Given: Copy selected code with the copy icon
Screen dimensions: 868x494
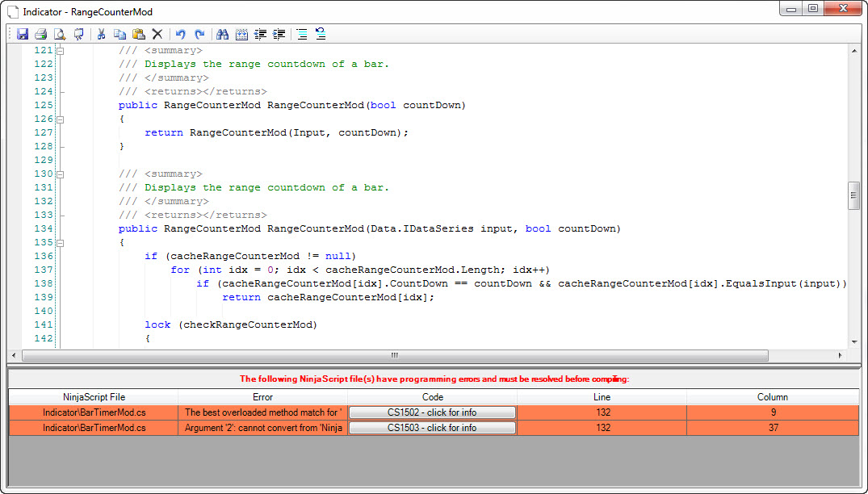Looking at the screenshot, I should (120, 34).
